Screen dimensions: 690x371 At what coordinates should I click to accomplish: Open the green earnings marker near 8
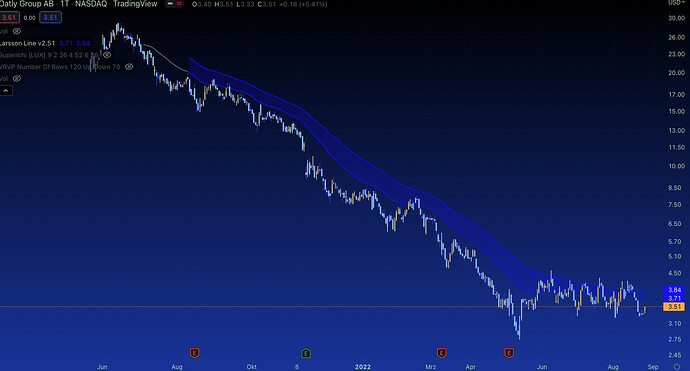tap(306, 353)
